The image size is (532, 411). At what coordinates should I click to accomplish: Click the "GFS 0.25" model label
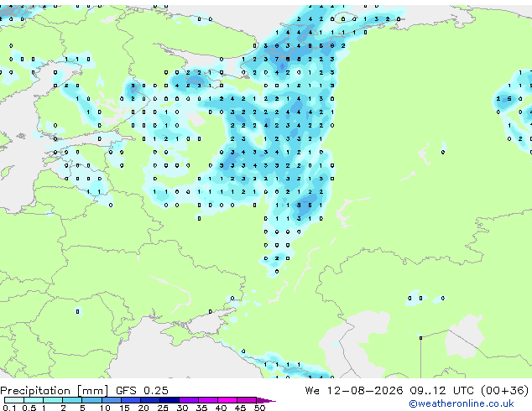click(142, 391)
